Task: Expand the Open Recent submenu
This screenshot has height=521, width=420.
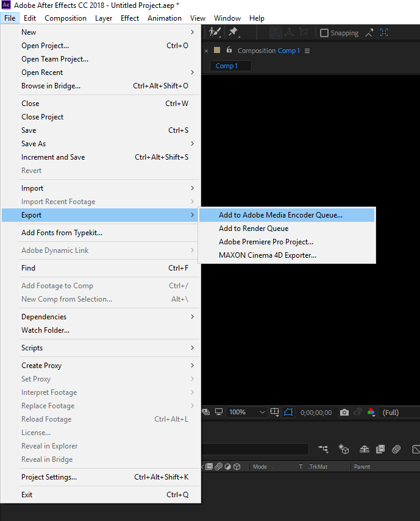Action: [101, 73]
